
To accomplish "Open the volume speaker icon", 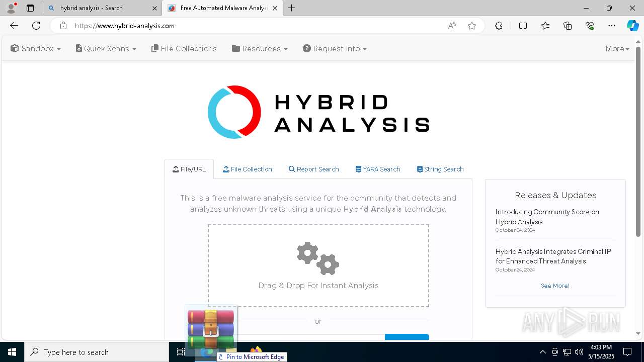I will coord(579,352).
